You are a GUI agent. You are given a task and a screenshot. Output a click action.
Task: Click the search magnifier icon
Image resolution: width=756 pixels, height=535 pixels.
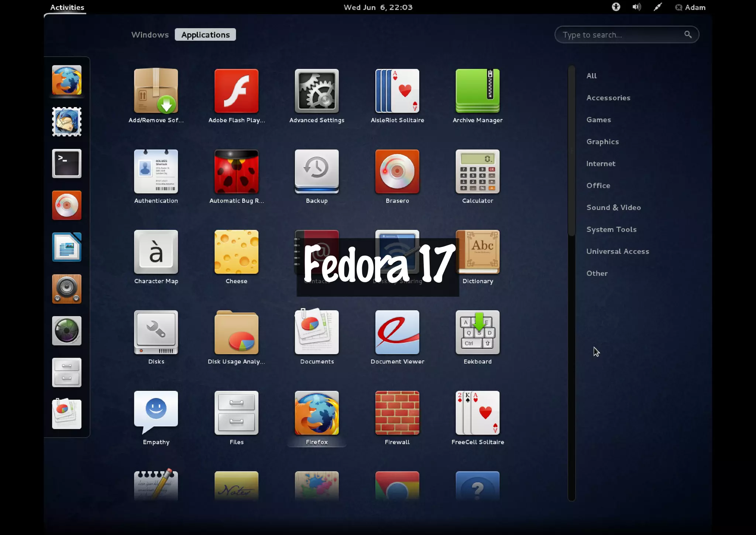(x=688, y=34)
